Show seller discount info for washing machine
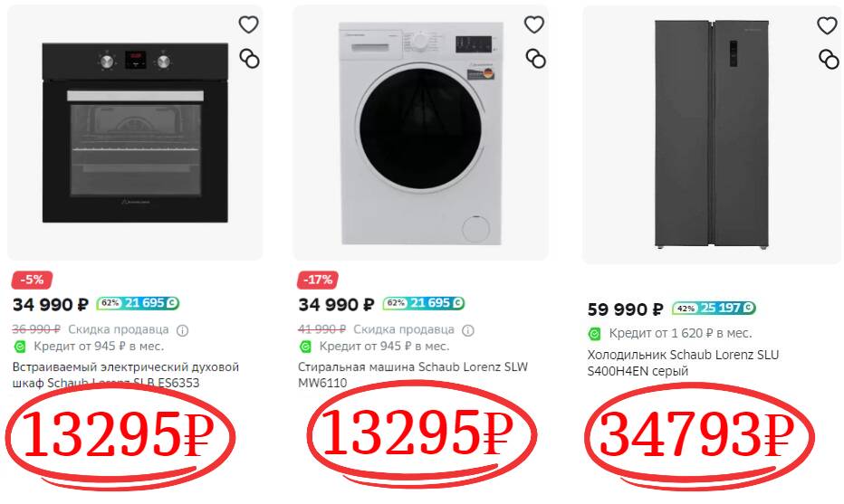Screen dimensions: 844x504 pyautogui.click(x=467, y=330)
